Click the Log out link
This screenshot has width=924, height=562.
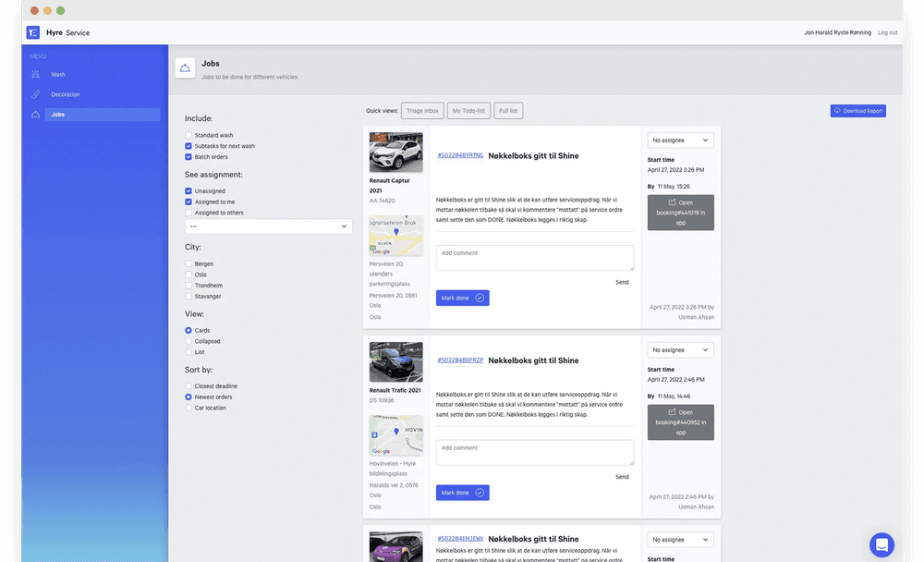pyautogui.click(x=887, y=32)
